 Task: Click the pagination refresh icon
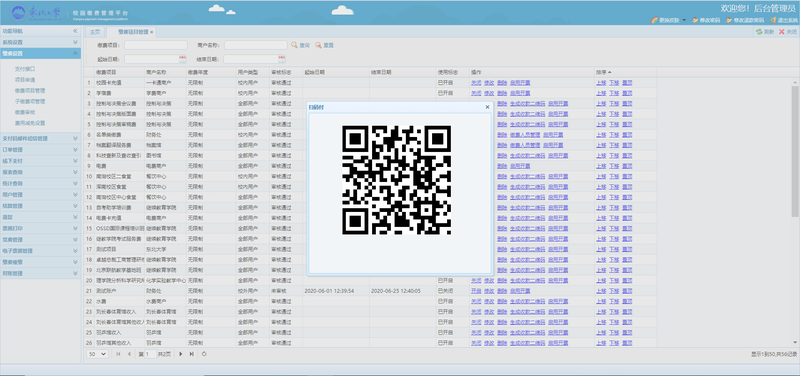[x=204, y=354]
